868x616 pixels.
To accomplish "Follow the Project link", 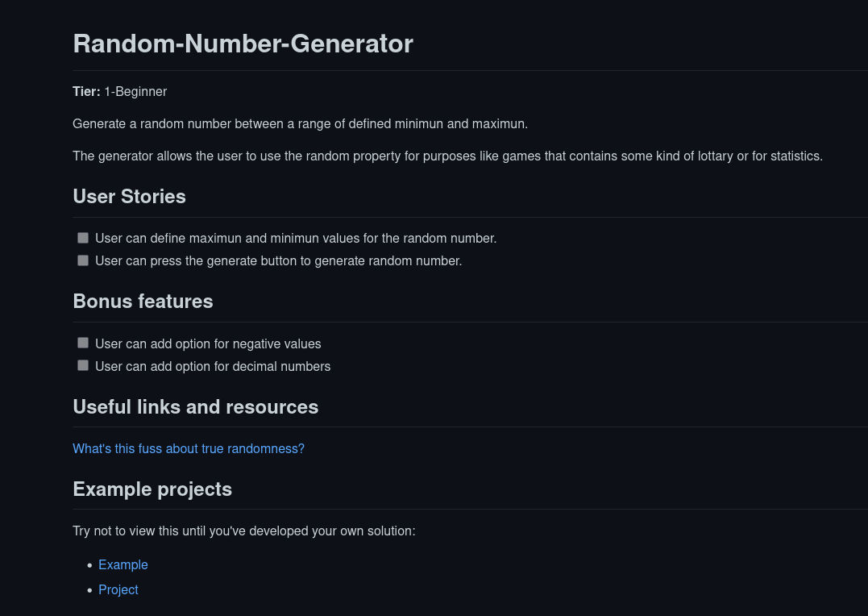I will [x=118, y=589].
